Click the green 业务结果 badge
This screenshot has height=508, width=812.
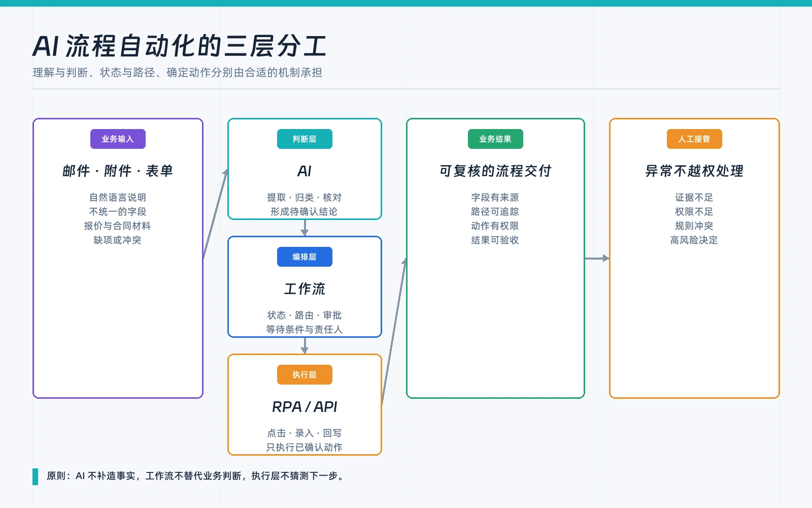(x=495, y=139)
